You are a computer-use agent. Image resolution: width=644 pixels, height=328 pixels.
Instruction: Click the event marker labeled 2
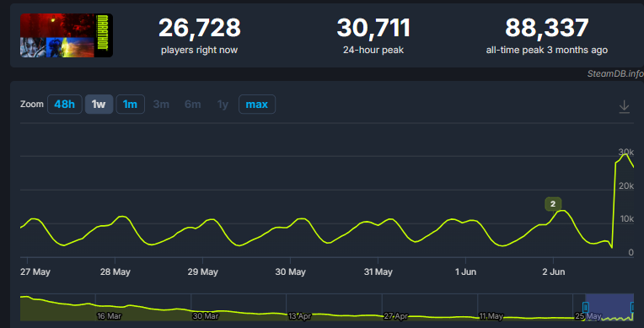point(553,204)
